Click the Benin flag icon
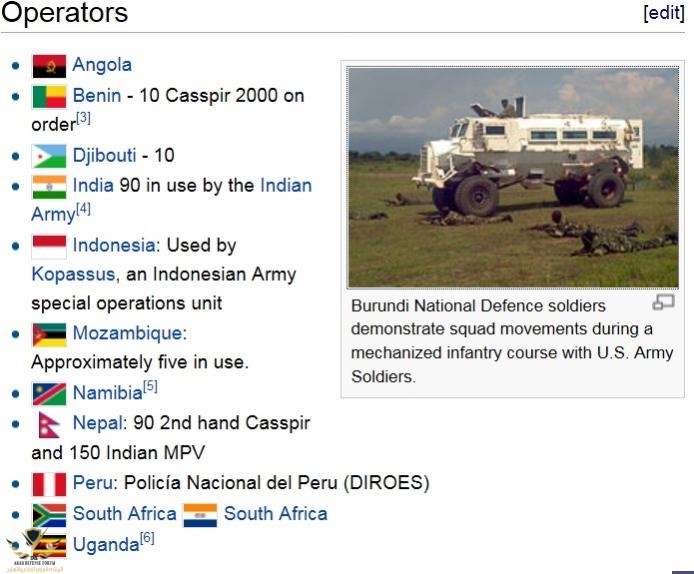 (x=49, y=97)
